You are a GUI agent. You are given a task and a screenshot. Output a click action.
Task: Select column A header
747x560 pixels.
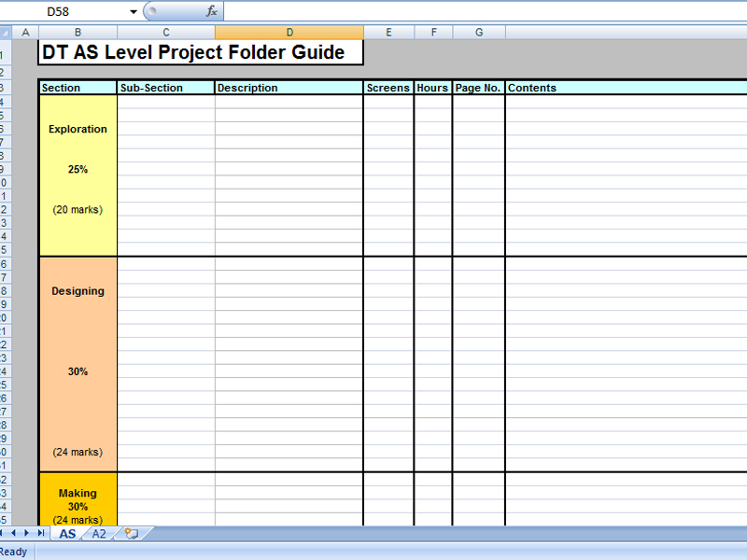pos(25,33)
